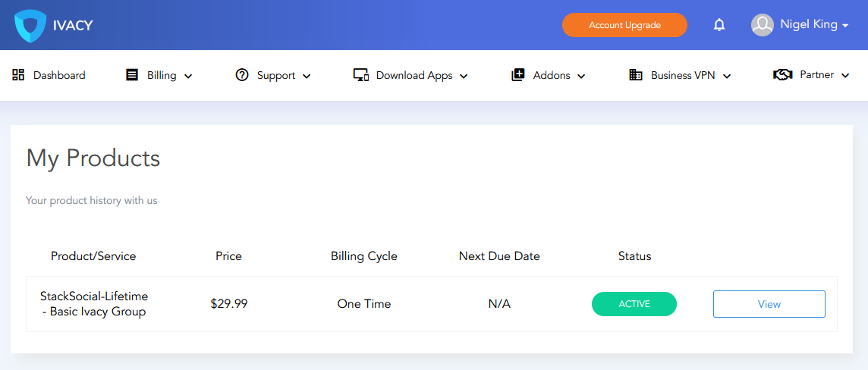Image resolution: width=868 pixels, height=370 pixels.
Task: Click the N/A next due date cell
Action: [499, 303]
